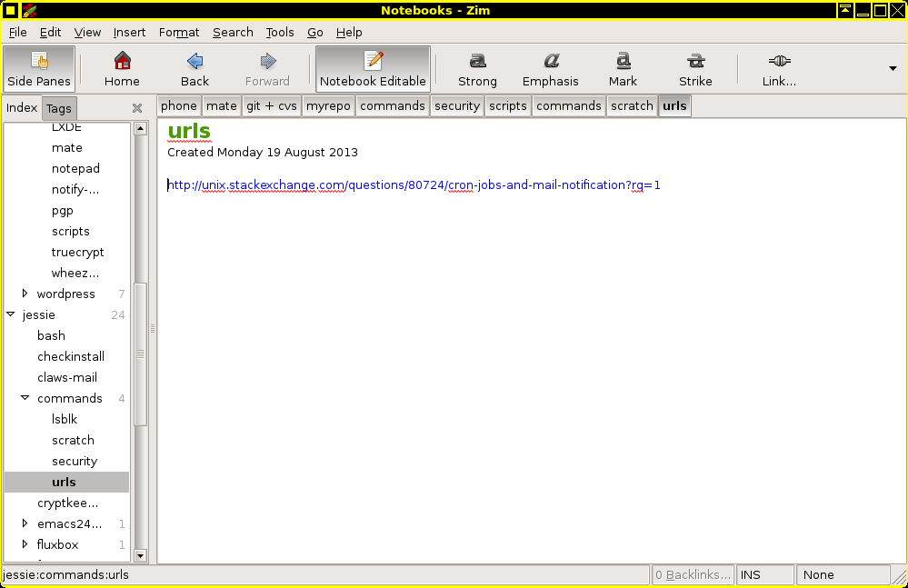Viewport: 908px width, 588px height.
Task: Insert a Link with the toolbar
Action: 779,69
